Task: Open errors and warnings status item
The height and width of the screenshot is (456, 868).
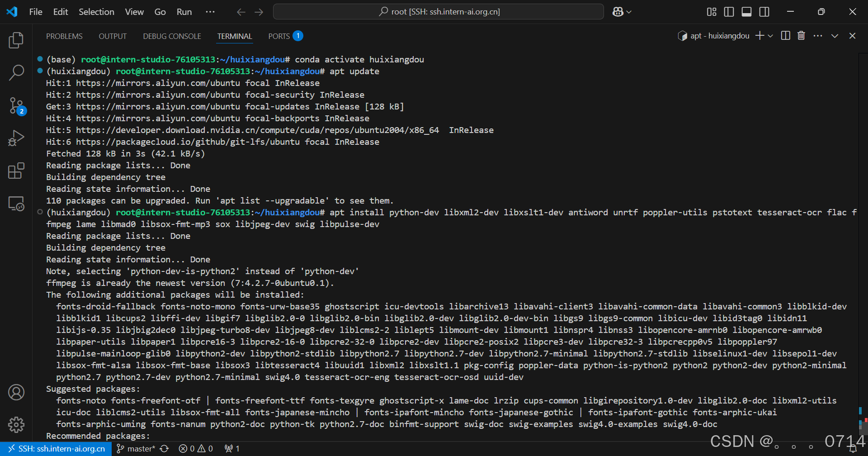Action: click(196, 449)
